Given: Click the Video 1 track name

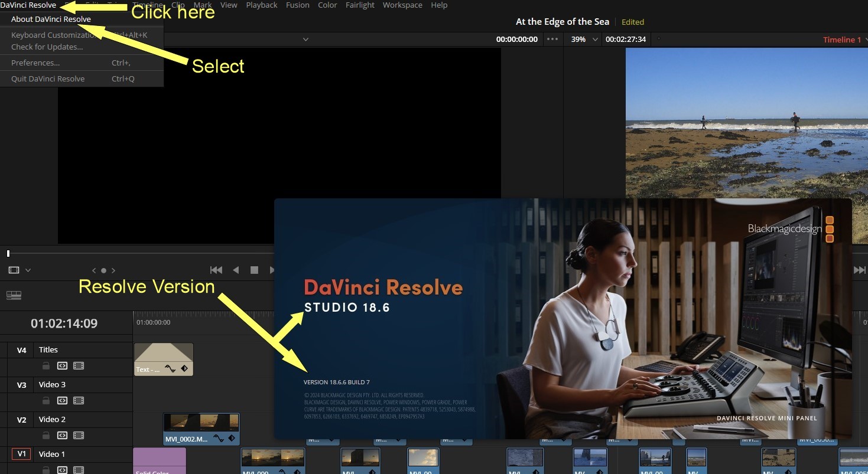Looking at the screenshot, I should click(x=53, y=454).
